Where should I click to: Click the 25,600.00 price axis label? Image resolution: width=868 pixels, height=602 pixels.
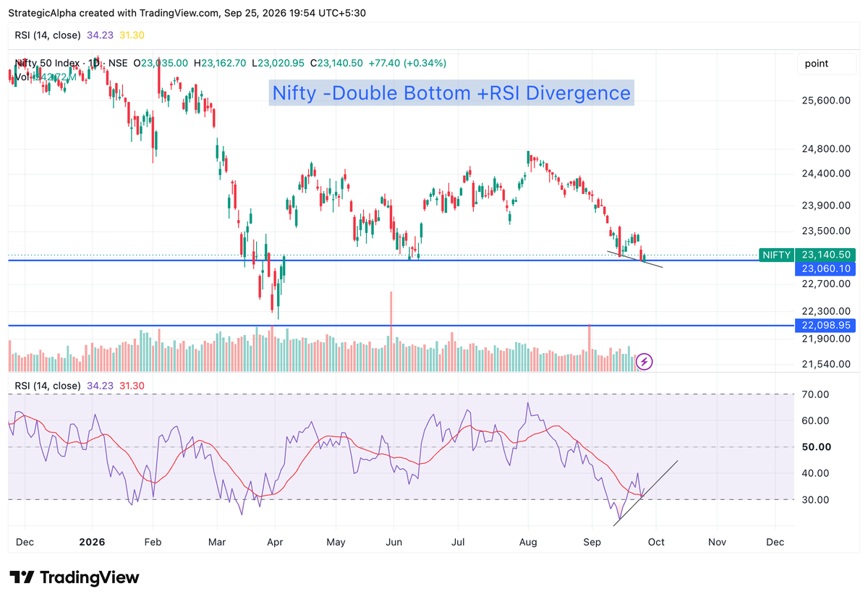coord(825,101)
